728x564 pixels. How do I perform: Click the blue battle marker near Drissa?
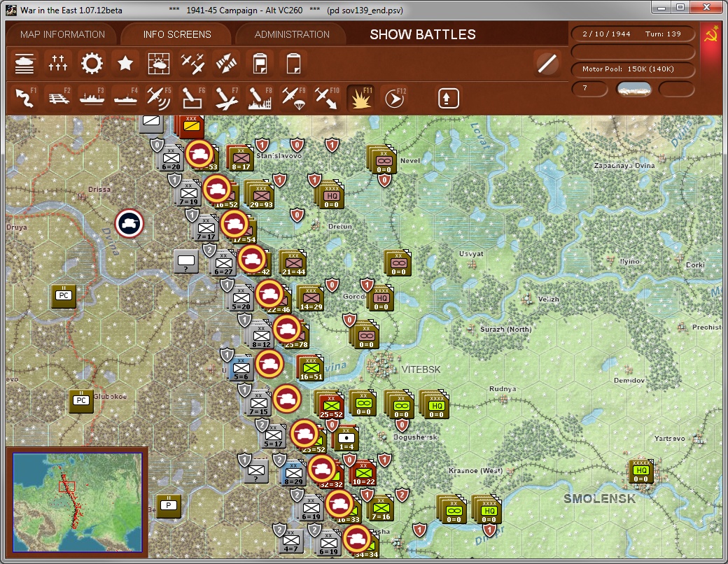[x=129, y=224]
